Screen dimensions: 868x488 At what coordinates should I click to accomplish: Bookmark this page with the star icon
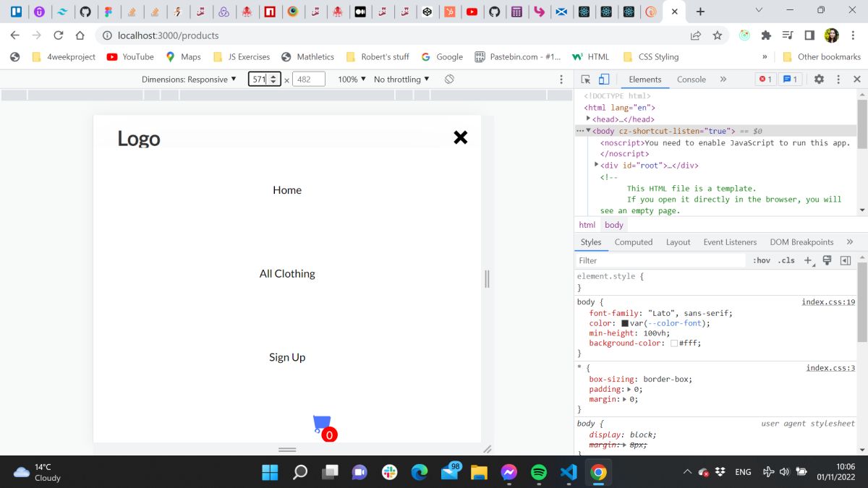(x=718, y=35)
